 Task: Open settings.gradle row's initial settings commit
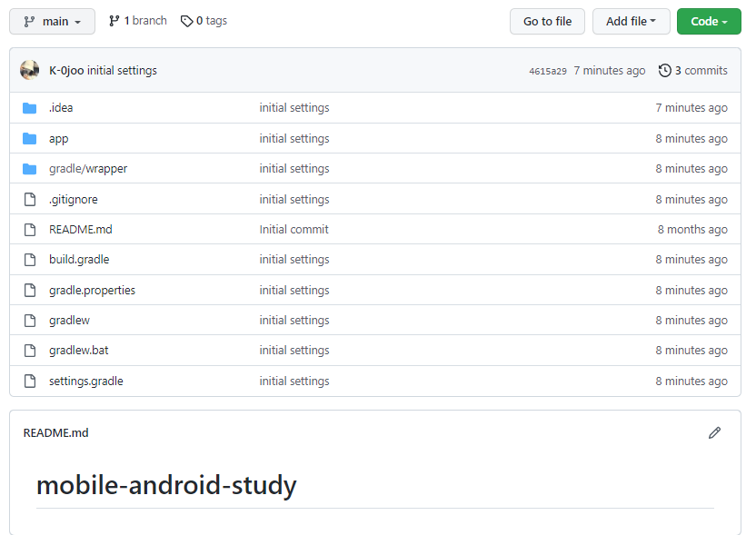(x=294, y=381)
